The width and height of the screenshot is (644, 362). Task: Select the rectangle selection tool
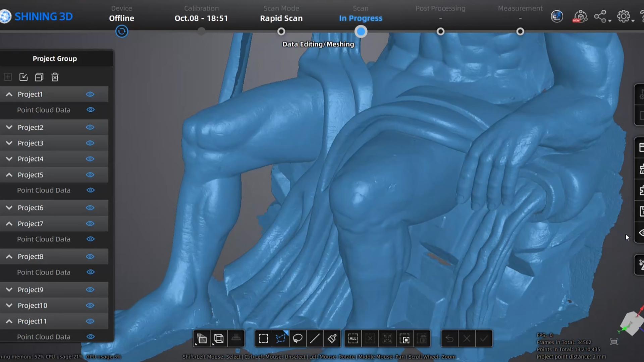coord(263,339)
